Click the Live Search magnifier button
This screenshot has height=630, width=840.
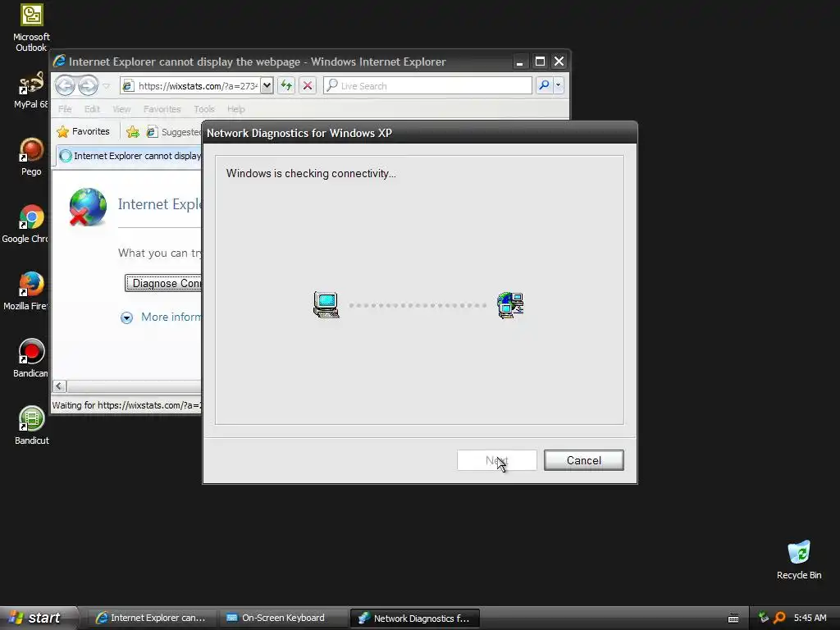tap(544, 85)
